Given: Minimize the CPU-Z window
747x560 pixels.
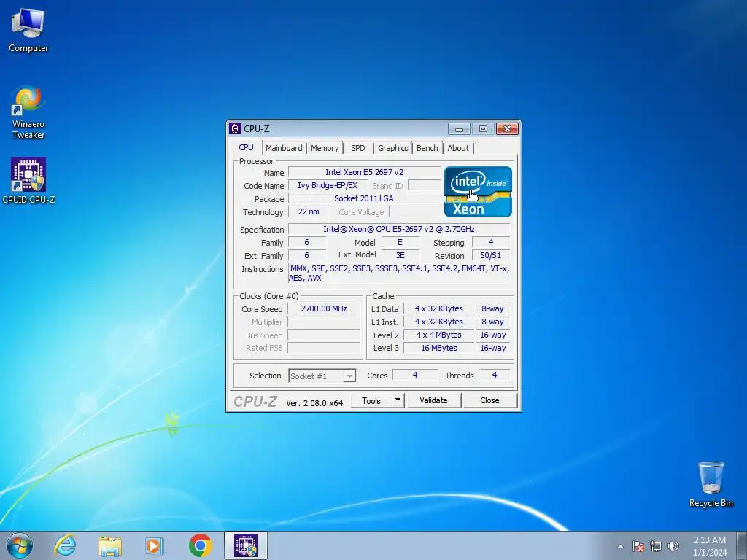Looking at the screenshot, I should (x=460, y=128).
